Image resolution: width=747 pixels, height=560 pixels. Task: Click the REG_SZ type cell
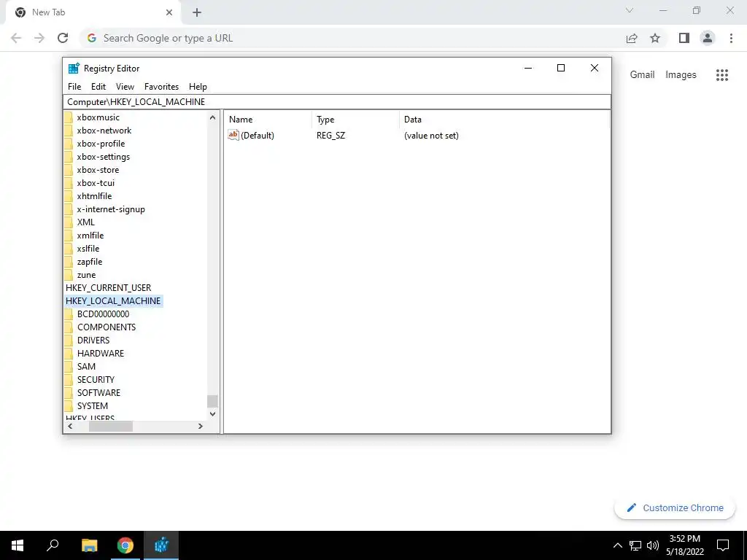(x=330, y=136)
